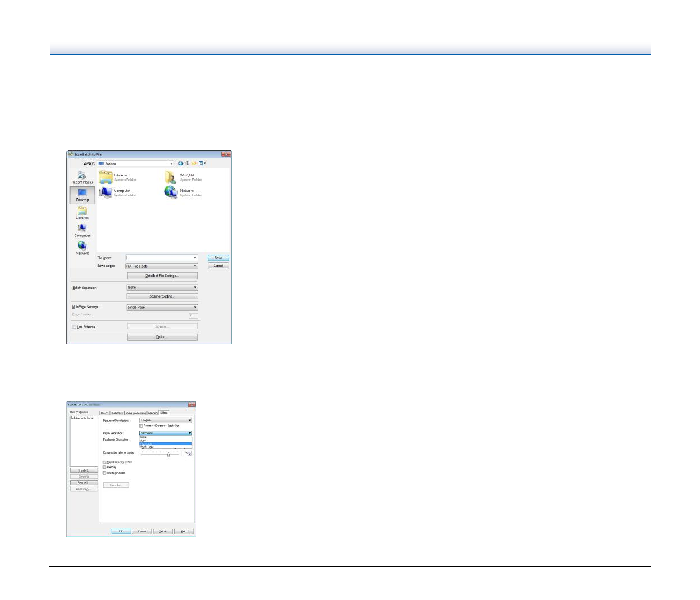The width and height of the screenshot is (700, 600).
Task: Toggle the Use MultiStream checkbox
Action: click(x=105, y=472)
